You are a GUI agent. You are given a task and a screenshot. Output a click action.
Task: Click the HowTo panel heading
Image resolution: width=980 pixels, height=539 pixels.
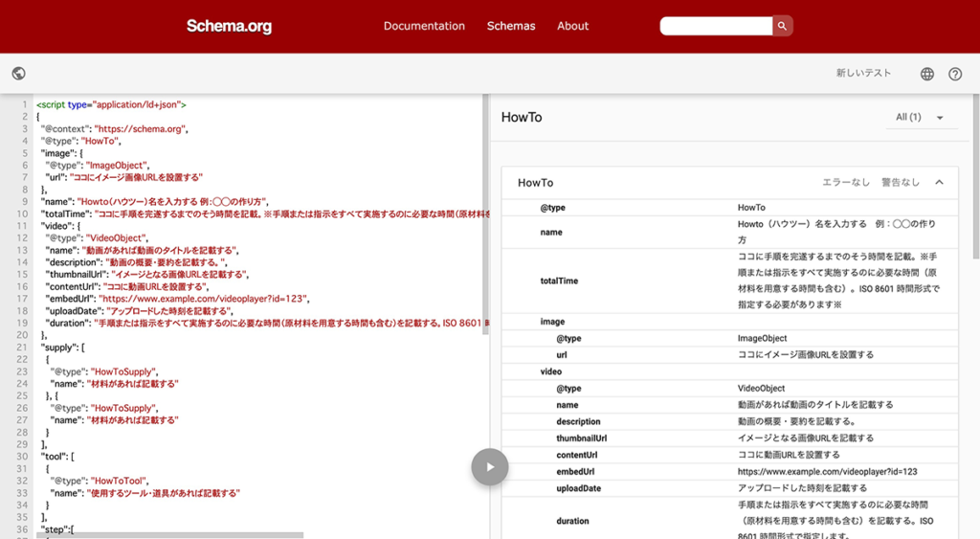coord(522,118)
